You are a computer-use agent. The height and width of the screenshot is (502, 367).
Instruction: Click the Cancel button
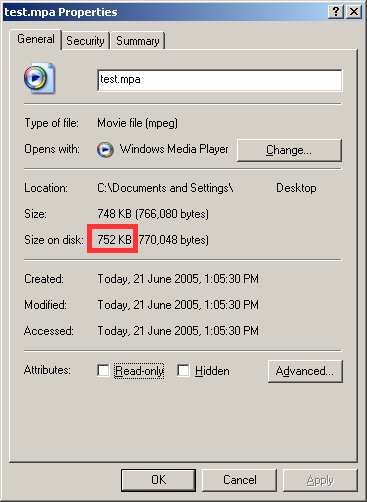coord(240,480)
